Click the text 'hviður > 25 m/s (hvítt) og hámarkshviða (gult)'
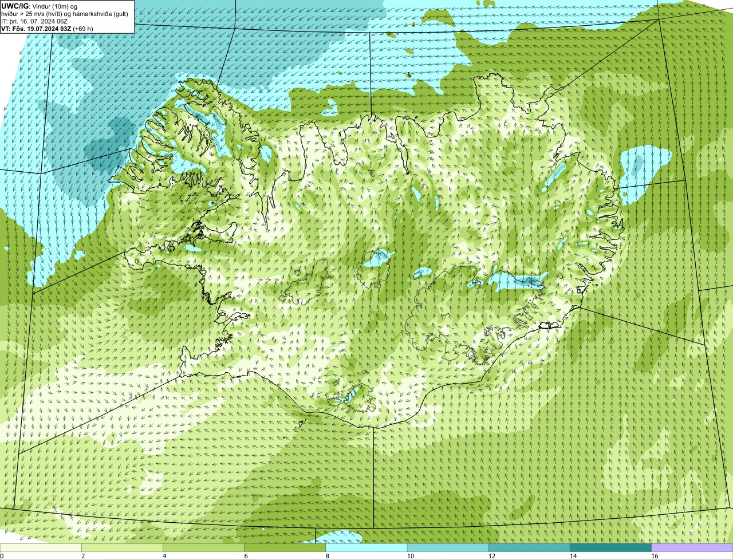Viewport: 733px width, 560px height. [65, 14]
